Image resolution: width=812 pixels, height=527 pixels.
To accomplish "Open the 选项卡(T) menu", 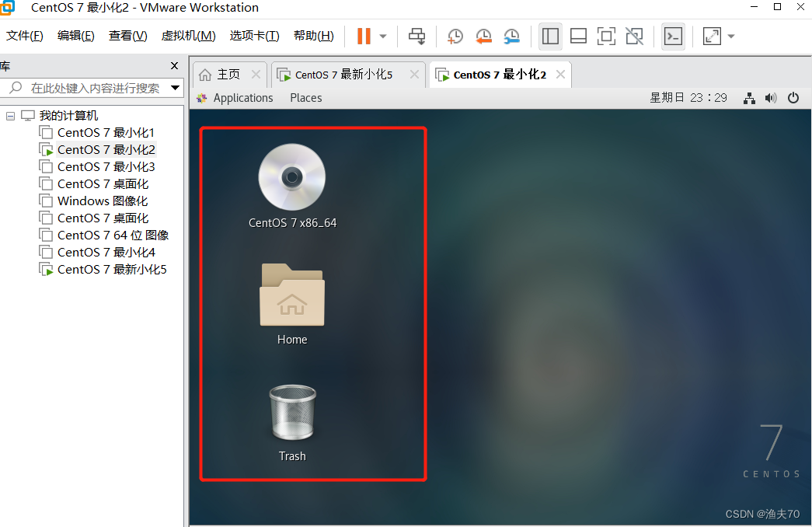I will point(254,36).
